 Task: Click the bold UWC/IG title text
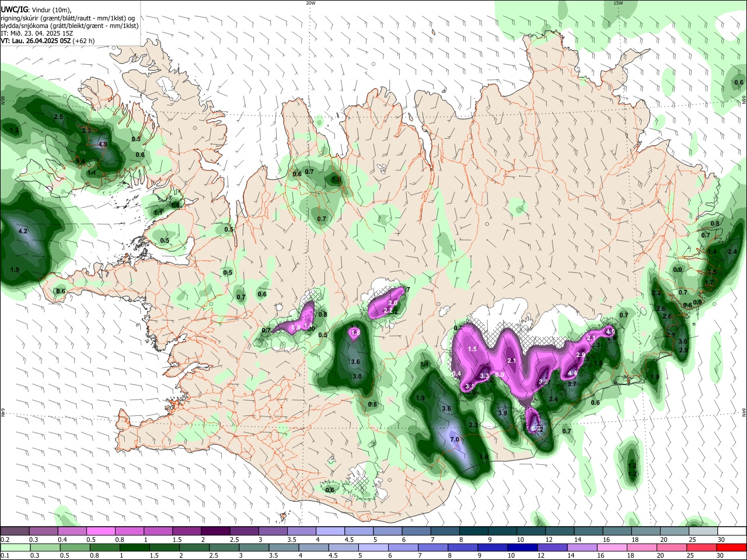14,9
